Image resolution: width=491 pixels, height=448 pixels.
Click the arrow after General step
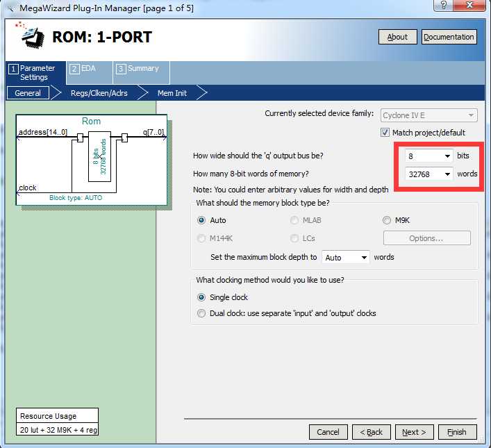tap(56, 93)
